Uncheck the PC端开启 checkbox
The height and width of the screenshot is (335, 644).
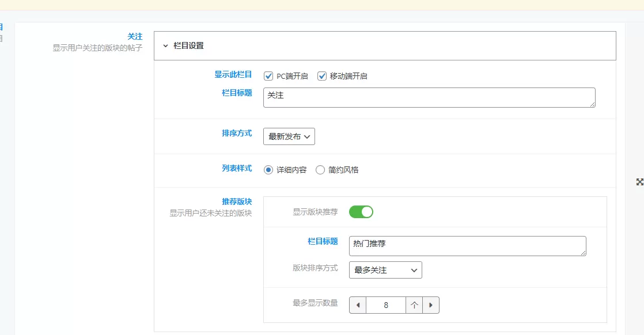[268, 76]
